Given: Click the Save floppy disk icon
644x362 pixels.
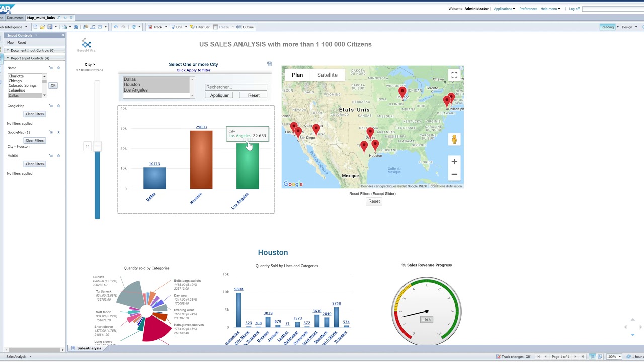Looking at the screenshot, I should (x=50, y=27).
